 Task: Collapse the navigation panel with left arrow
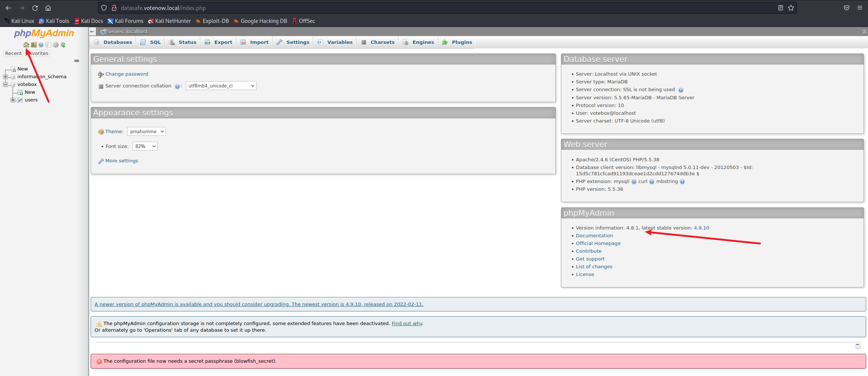click(x=93, y=32)
